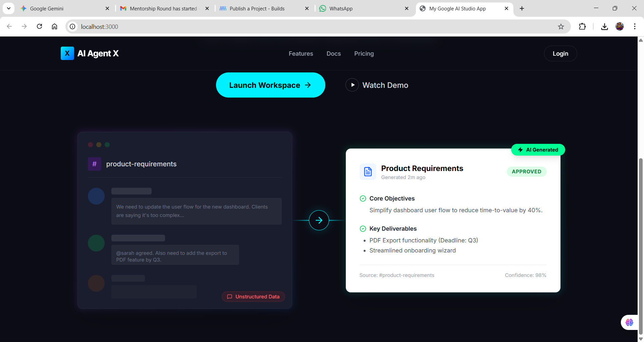Click the lightning bolt on AI Generated badge
This screenshot has height=342, width=644.
(520, 150)
